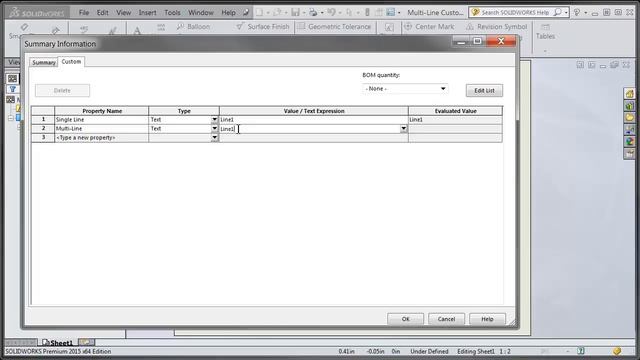Click the filter icon in feature tree

[x=13, y=89]
